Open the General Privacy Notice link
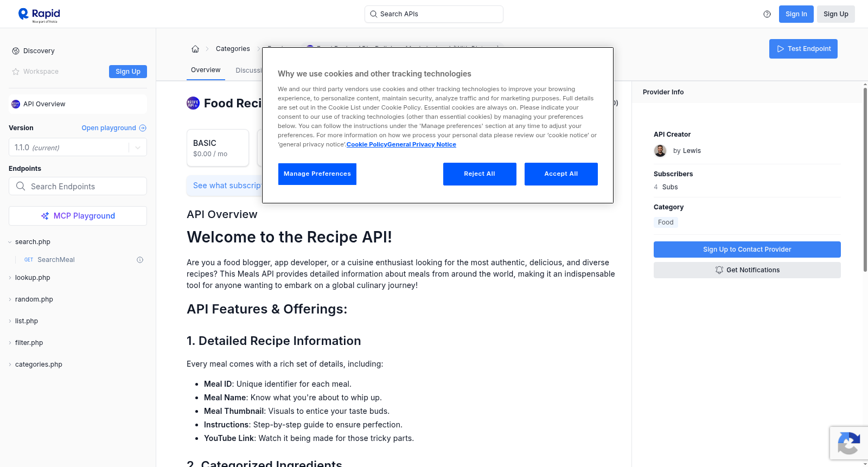Viewport: 868px width, 467px height. pos(422,145)
